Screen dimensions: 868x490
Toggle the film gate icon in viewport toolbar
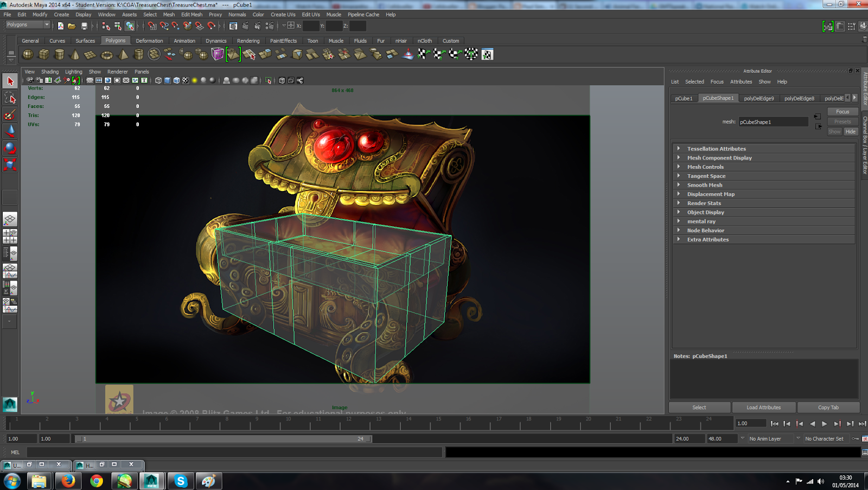(99, 80)
